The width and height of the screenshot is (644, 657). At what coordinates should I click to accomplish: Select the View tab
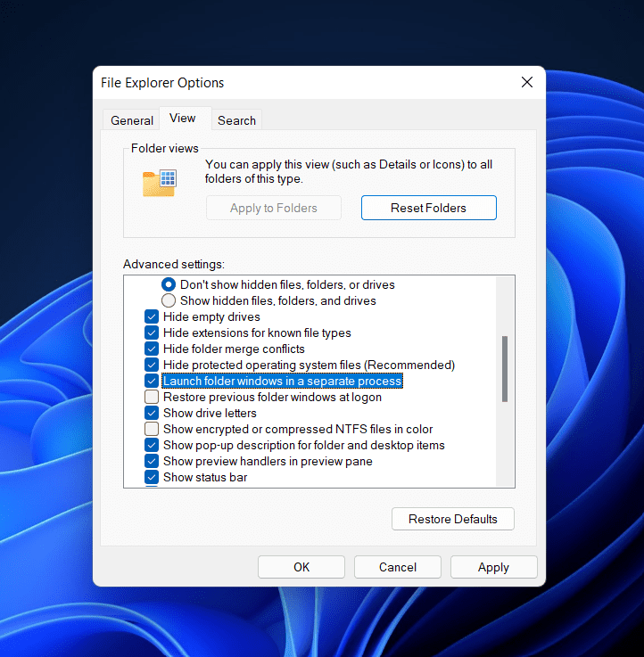(183, 119)
